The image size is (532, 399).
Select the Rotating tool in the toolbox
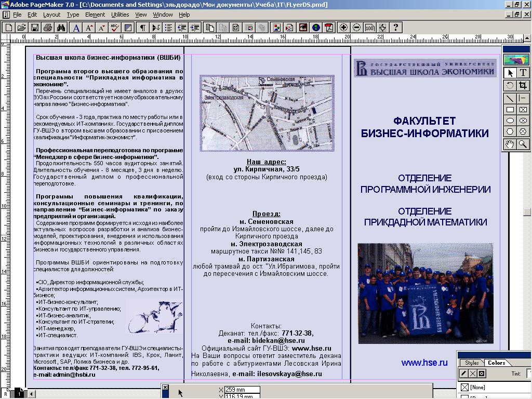(510, 86)
